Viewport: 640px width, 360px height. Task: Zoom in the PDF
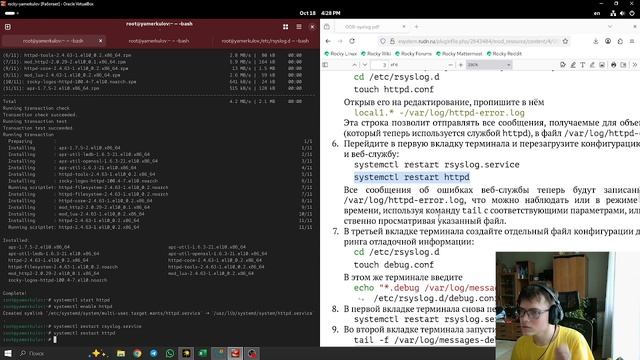461,65
